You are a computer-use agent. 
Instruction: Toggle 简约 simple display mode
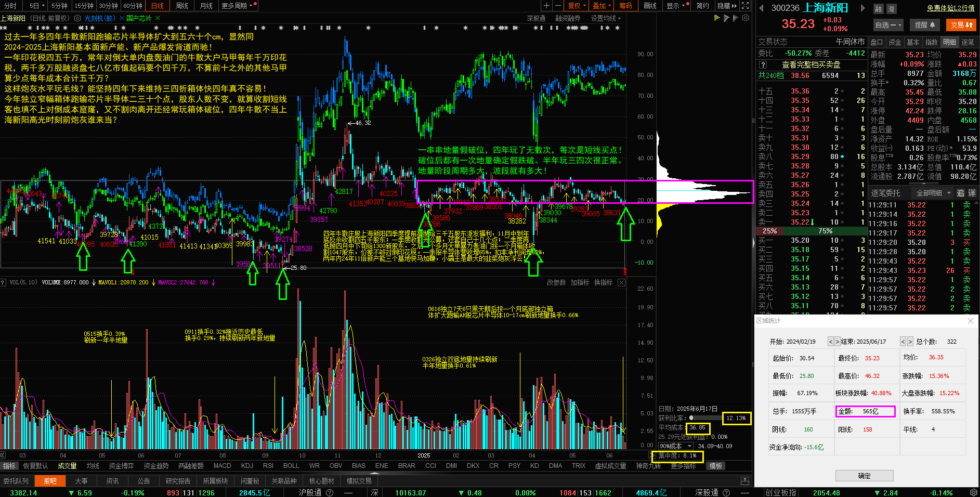tap(702, 6)
